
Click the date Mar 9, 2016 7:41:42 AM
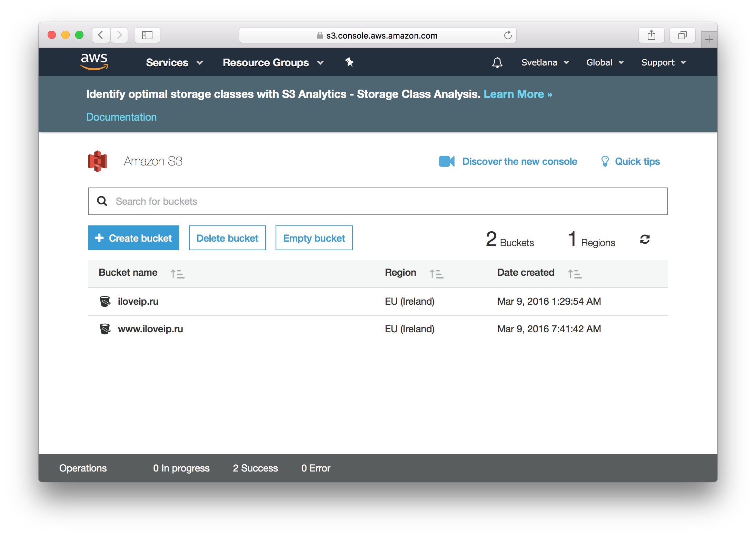[549, 328]
